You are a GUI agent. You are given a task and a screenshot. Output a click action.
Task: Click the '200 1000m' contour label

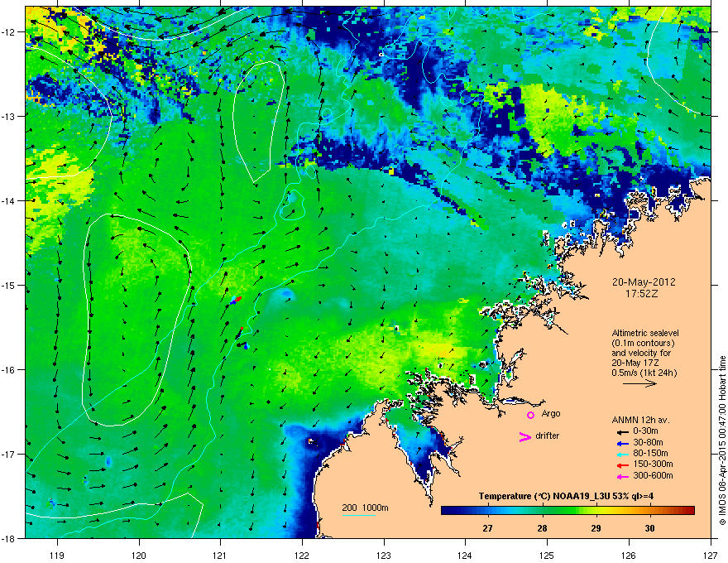point(365,508)
